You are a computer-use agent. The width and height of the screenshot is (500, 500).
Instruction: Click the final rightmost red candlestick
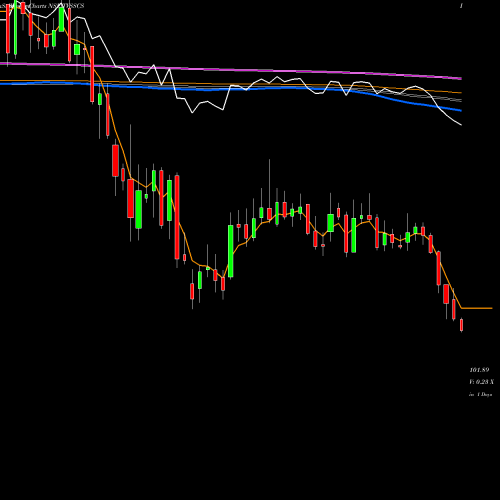click(x=462, y=325)
